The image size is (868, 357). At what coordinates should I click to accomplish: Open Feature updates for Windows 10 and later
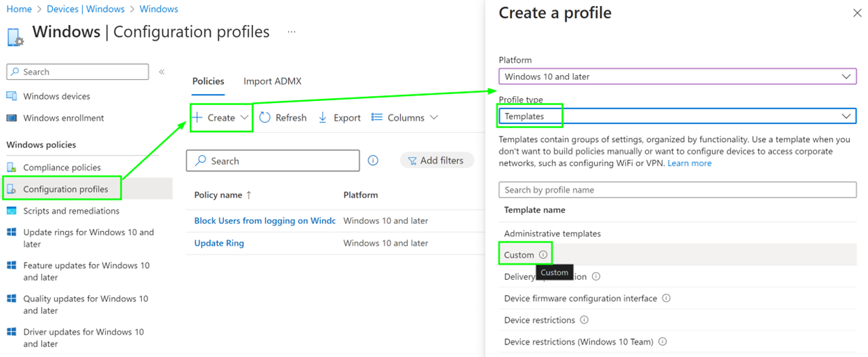(x=86, y=271)
